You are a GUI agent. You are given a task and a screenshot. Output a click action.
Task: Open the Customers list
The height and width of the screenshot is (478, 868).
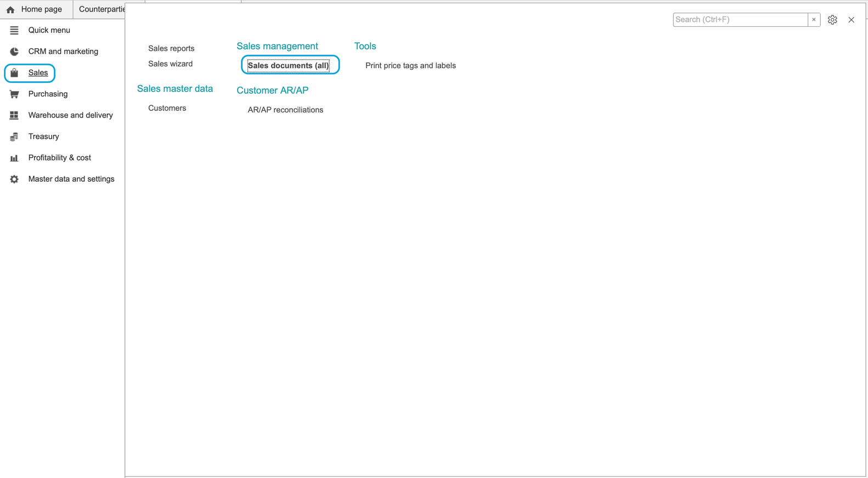[x=167, y=108]
